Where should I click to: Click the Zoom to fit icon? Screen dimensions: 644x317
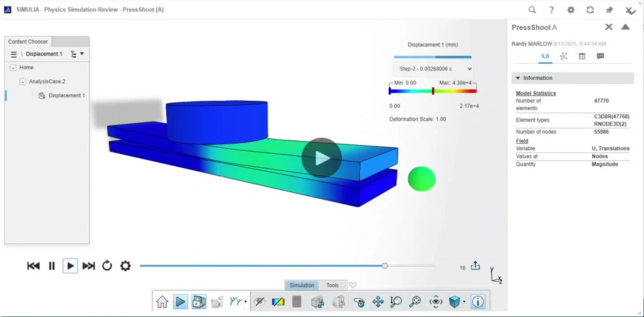point(415,302)
